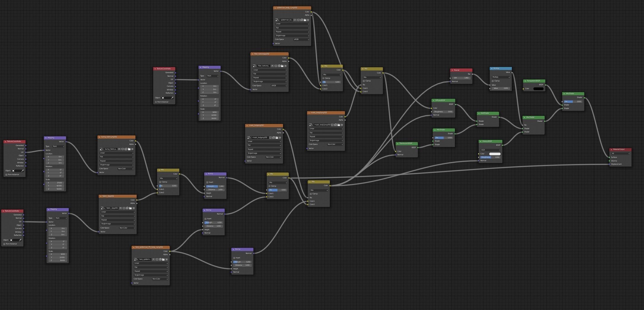Toggle fake user shield in bump_fabric node
Viewport: 644px width, 310px height.
(x=123, y=149)
